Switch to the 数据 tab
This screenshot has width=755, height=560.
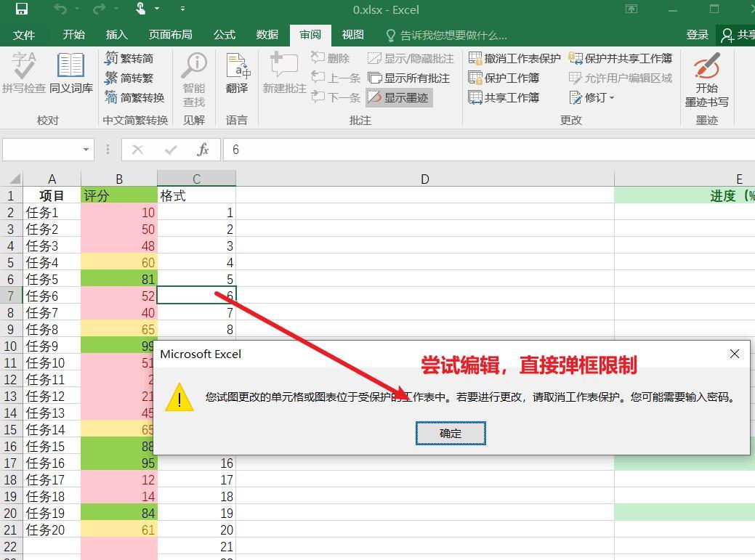267,35
